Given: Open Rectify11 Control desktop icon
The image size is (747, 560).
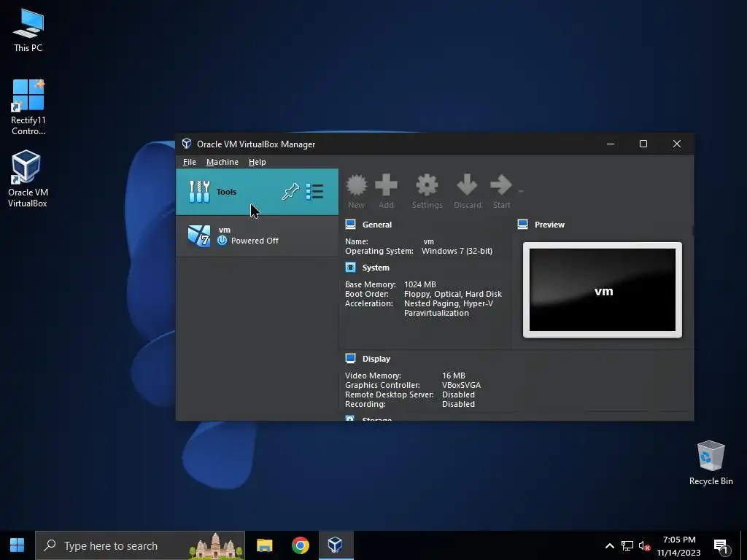Looking at the screenshot, I should click(x=28, y=107).
